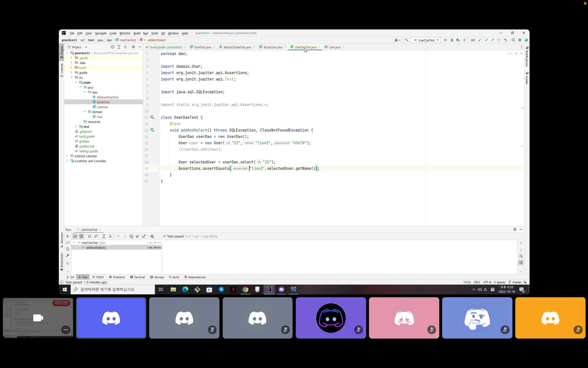Open the Refactor menu

tap(125, 33)
